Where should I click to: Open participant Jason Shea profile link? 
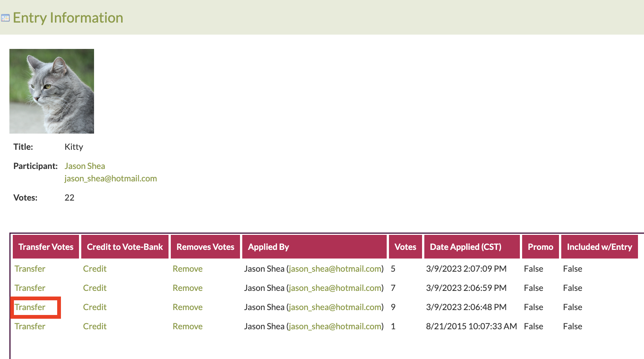coord(85,166)
